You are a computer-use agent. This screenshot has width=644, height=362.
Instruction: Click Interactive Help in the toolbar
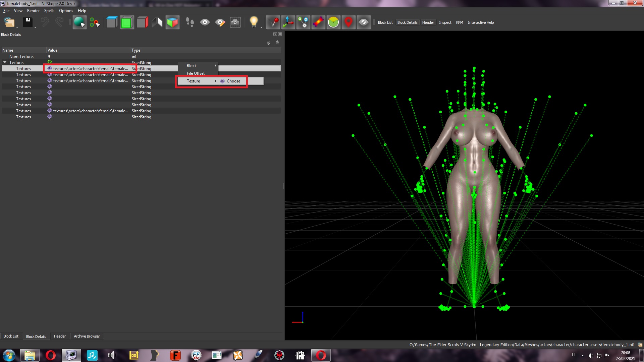(481, 22)
